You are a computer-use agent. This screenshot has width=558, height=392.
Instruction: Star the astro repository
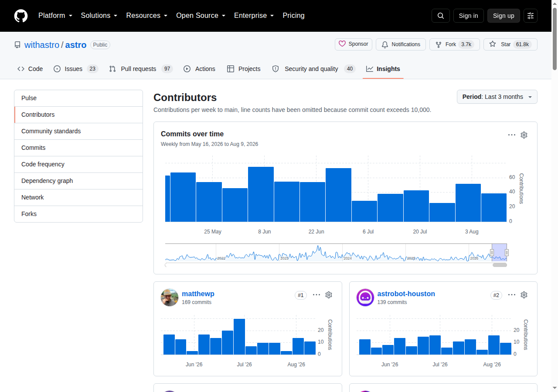pyautogui.click(x=510, y=44)
